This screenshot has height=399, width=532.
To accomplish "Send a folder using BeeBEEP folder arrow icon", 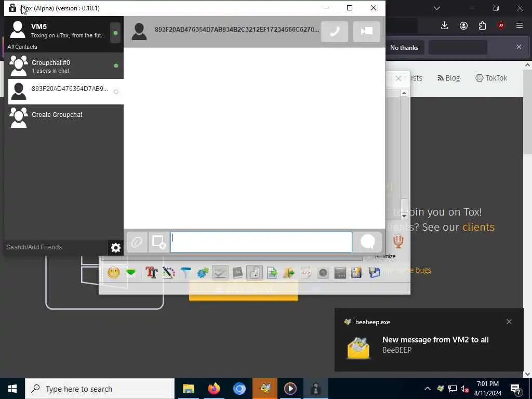I will click(x=289, y=272).
